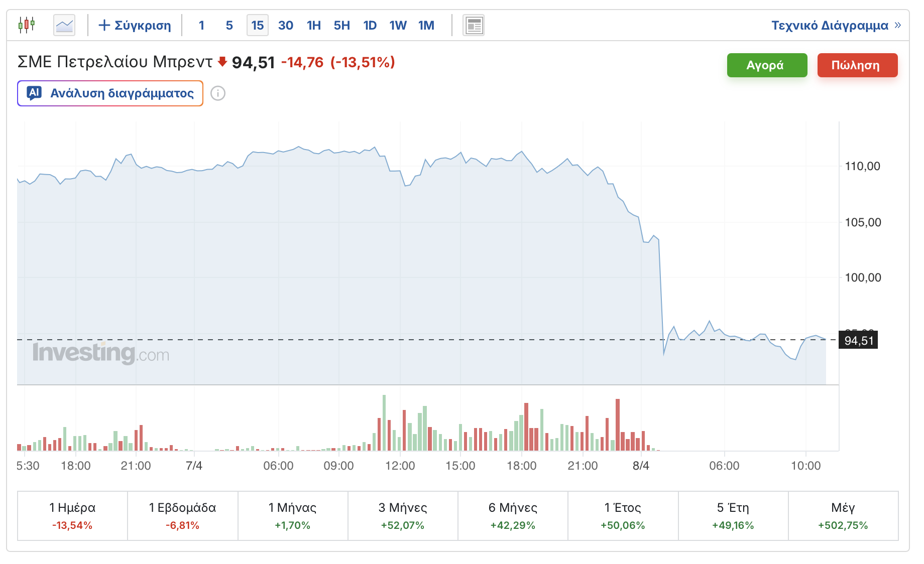Select the 15-minute interval

[x=258, y=25]
